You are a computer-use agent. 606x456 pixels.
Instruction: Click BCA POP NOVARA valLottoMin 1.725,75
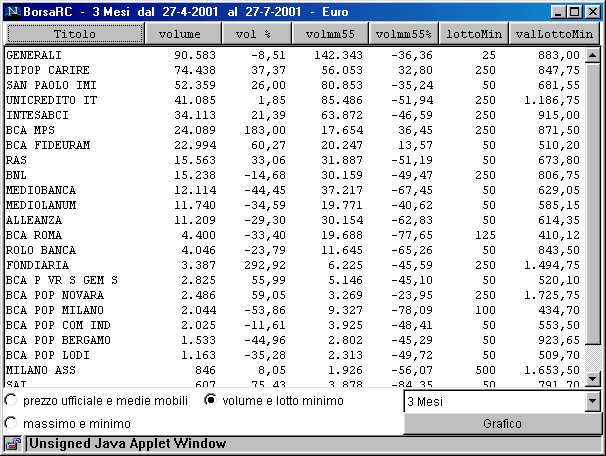(552, 295)
